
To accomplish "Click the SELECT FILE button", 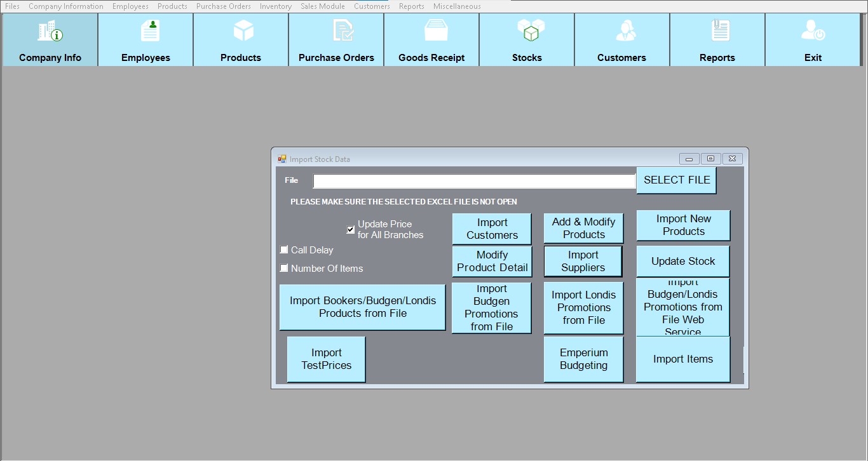I will [676, 180].
